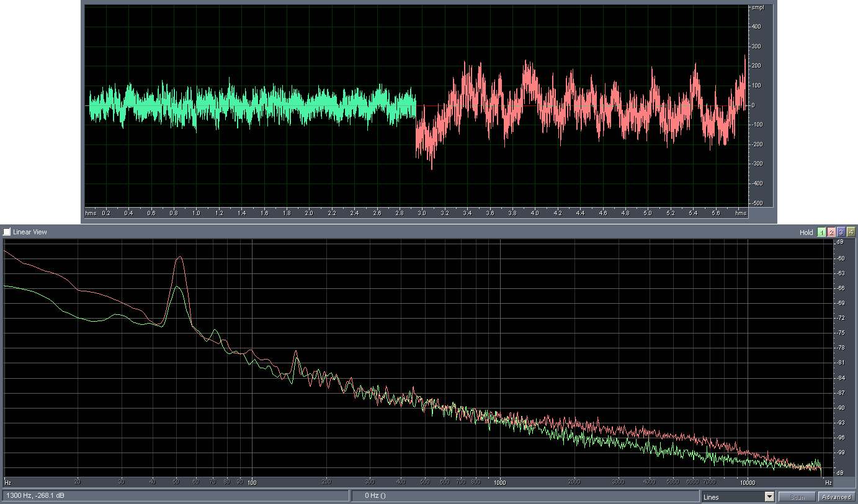Open the Lines display style dropdown
The height and width of the screenshot is (504, 858).
[x=769, y=497]
